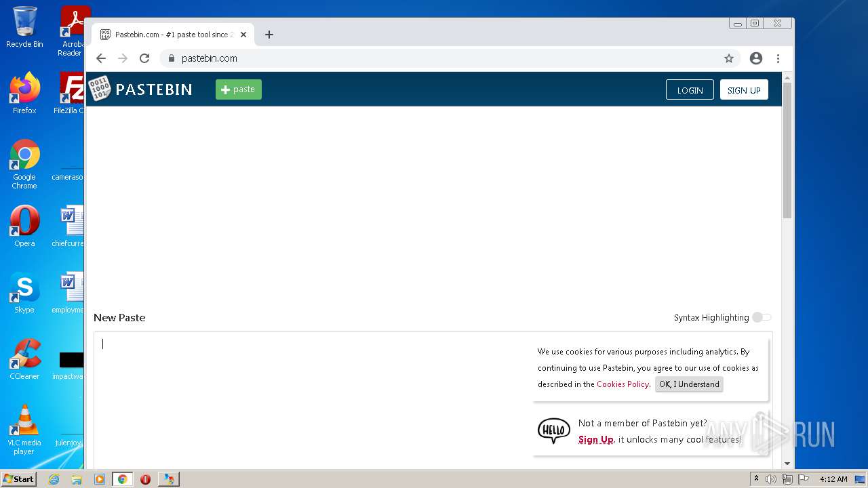Click the PASTEBIN title text
The width and height of the screenshot is (868, 488).
154,89
